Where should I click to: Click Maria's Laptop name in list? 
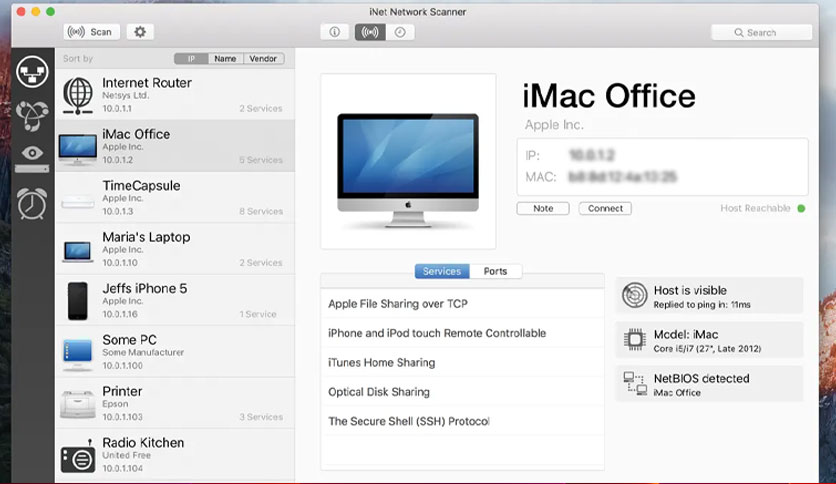[x=146, y=237]
